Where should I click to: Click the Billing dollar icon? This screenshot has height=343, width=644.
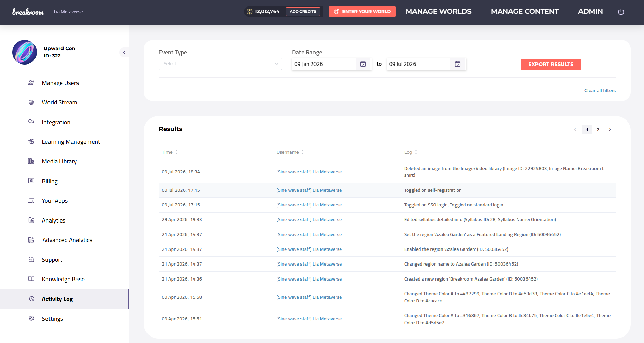31,181
